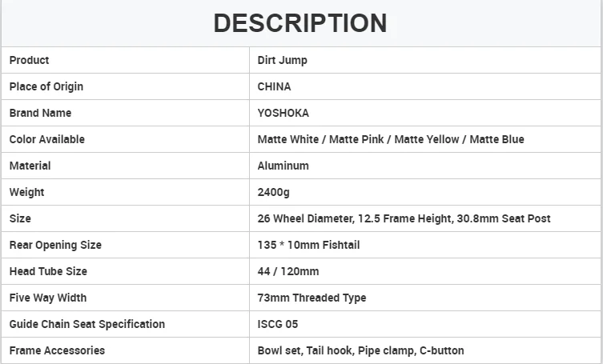Select the Aluminum value cell
This screenshot has height=364, width=603.
tap(283, 166)
